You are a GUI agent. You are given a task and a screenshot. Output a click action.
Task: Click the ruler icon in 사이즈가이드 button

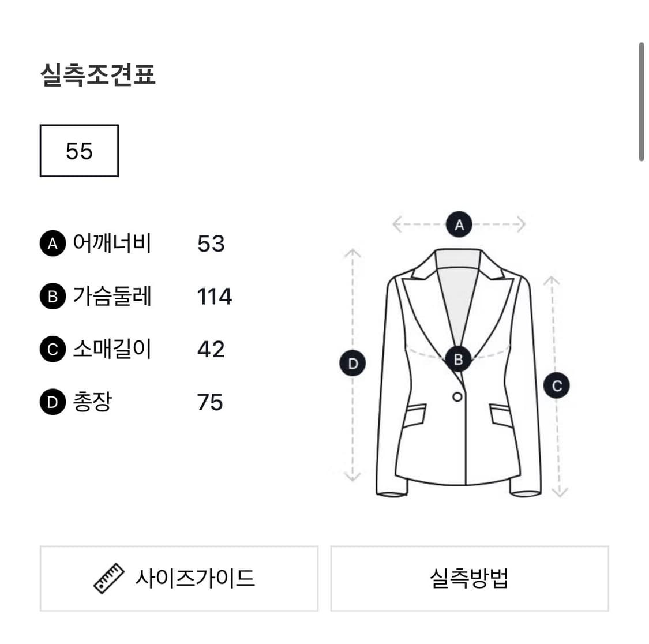tap(107, 577)
